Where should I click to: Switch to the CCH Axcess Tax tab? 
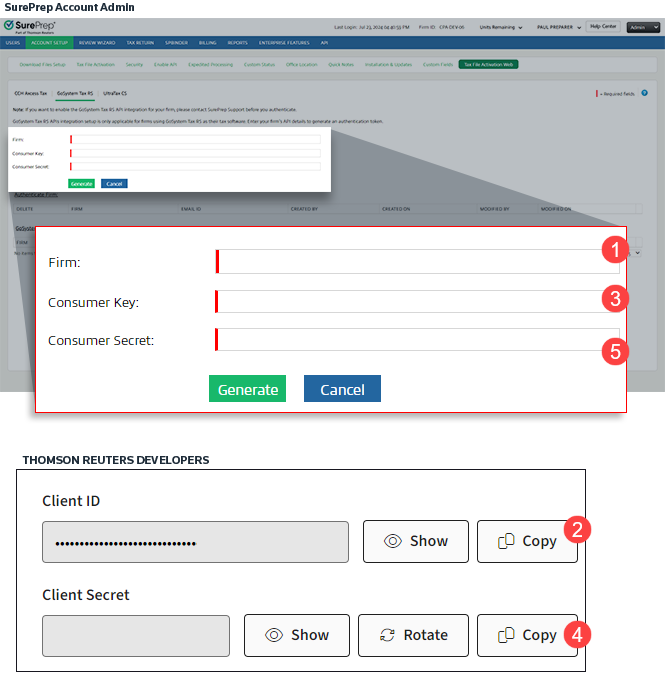click(30, 93)
